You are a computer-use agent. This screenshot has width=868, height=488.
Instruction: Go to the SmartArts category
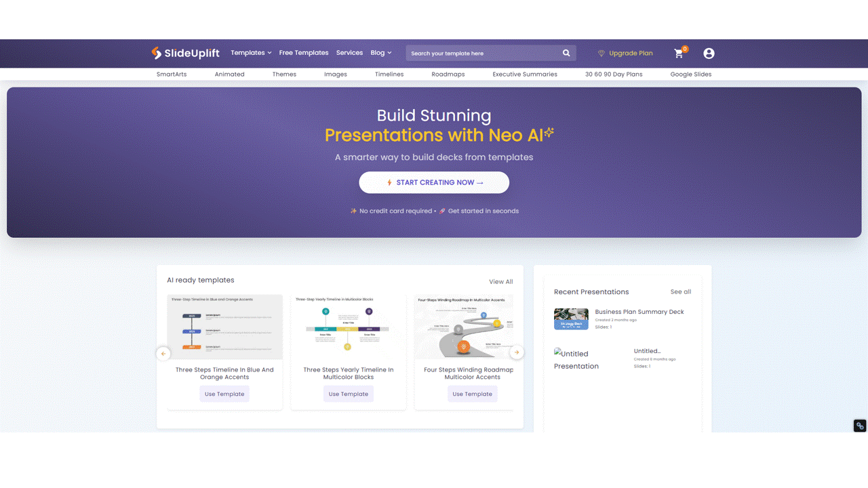(172, 74)
